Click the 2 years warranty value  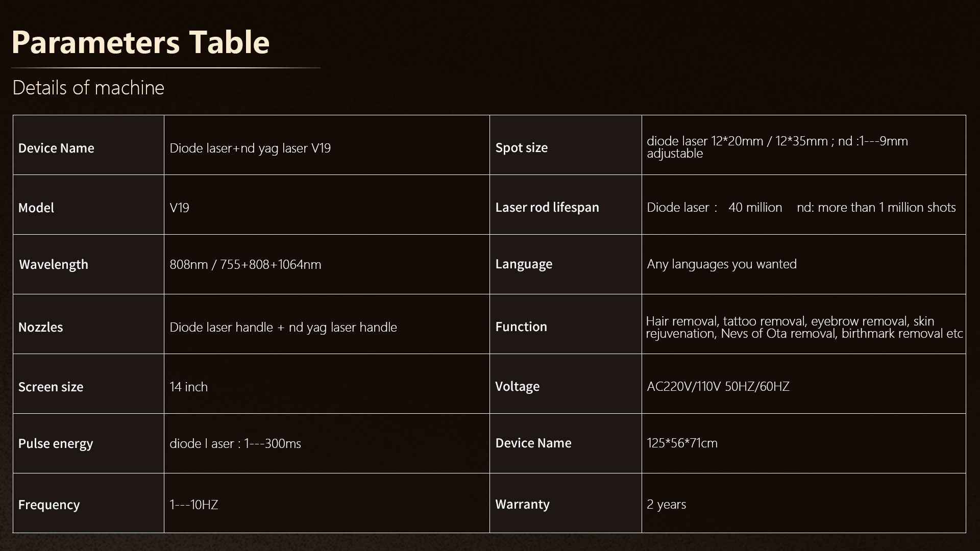(666, 504)
